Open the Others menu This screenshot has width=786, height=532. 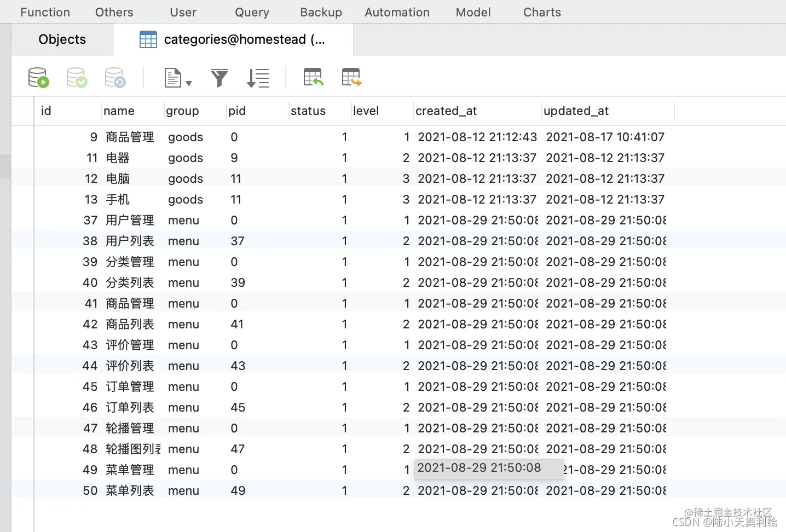114,12
